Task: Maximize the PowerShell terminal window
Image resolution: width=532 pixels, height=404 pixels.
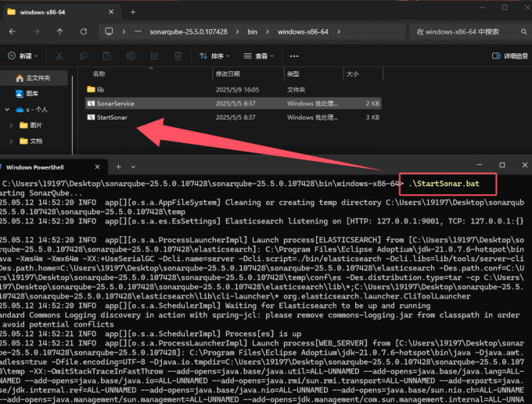Action: [502, 165]
